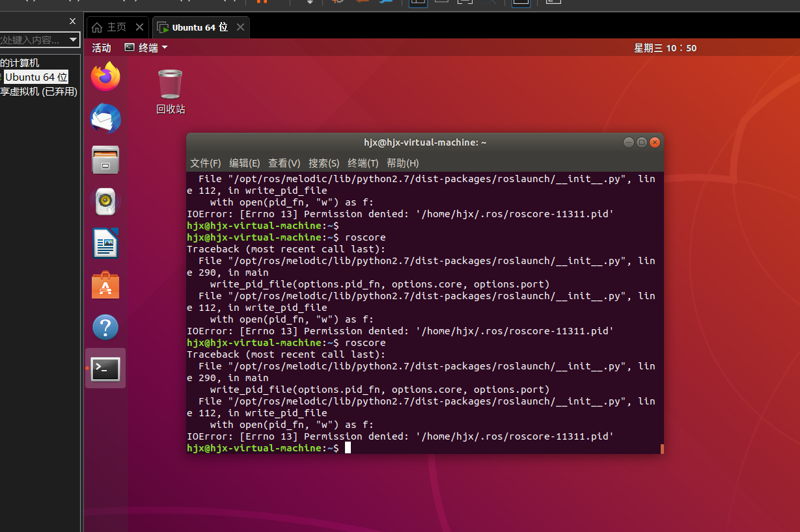The height and width of the screenshot is (532, 800).
Task: Open Ubuntu Software store from the dock
Action: 105,285
